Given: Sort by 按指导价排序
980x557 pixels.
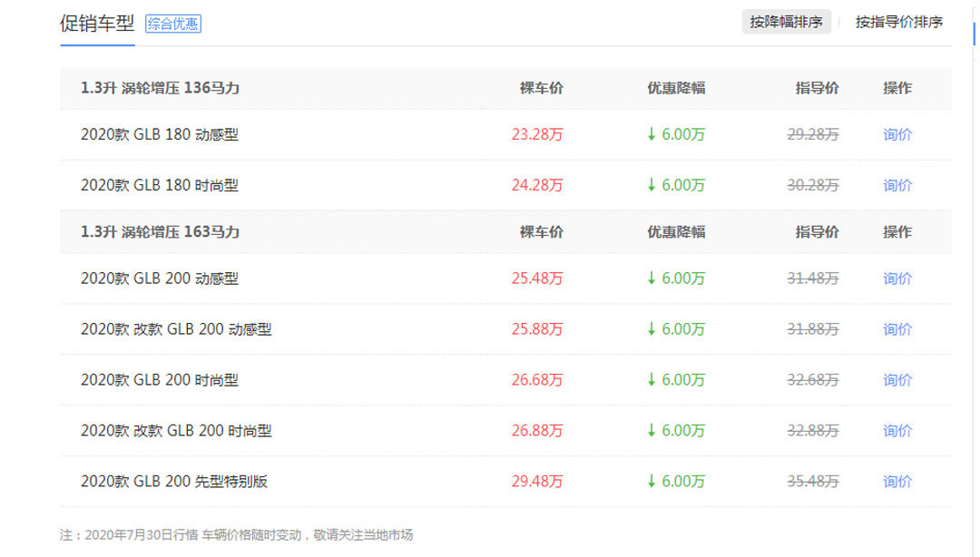Looking at the screenshot, I should pos(898,22).
